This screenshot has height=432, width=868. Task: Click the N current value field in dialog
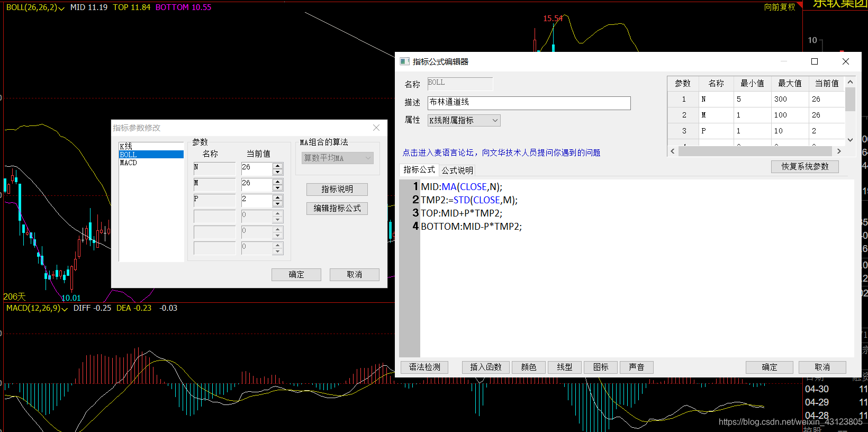[x=257, y=169]
